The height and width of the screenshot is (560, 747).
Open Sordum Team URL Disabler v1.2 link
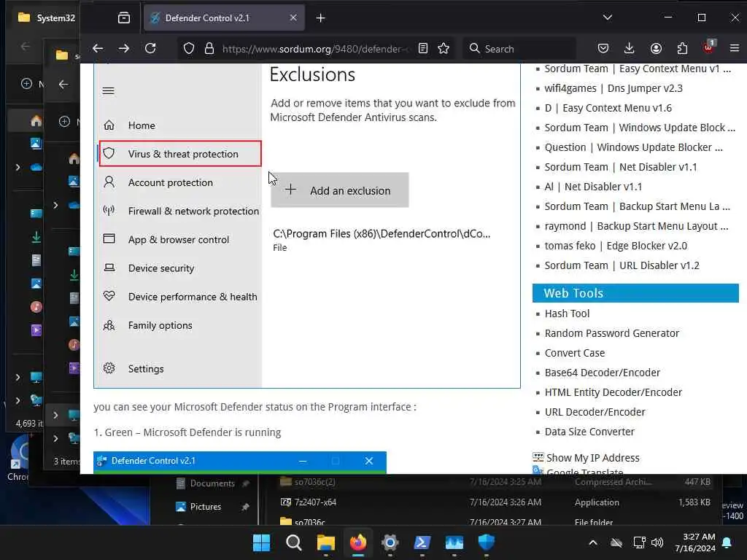click(622, 265)
